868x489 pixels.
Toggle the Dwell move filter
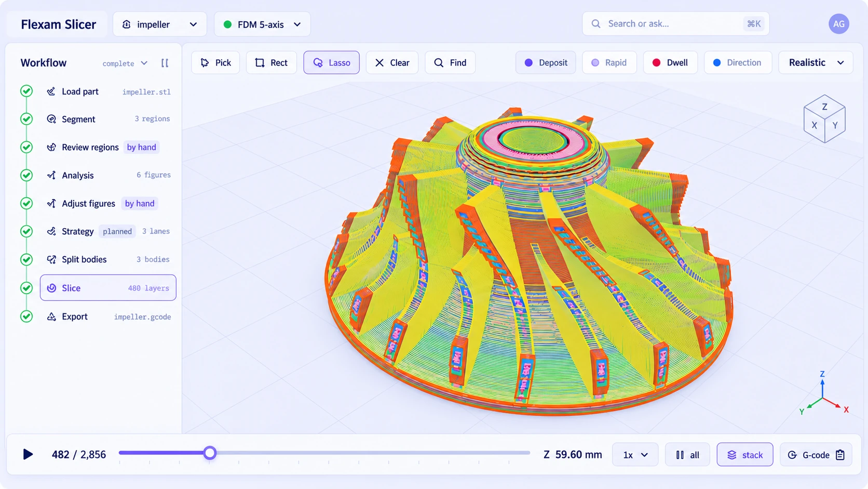(x=670, y=62)
